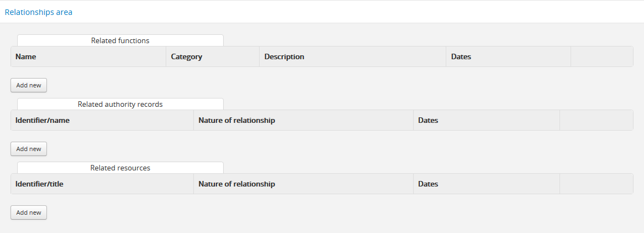Viewport: 644px width, 233px height.
Task: Select the Related resources table caption
Action: click(120, 168)
